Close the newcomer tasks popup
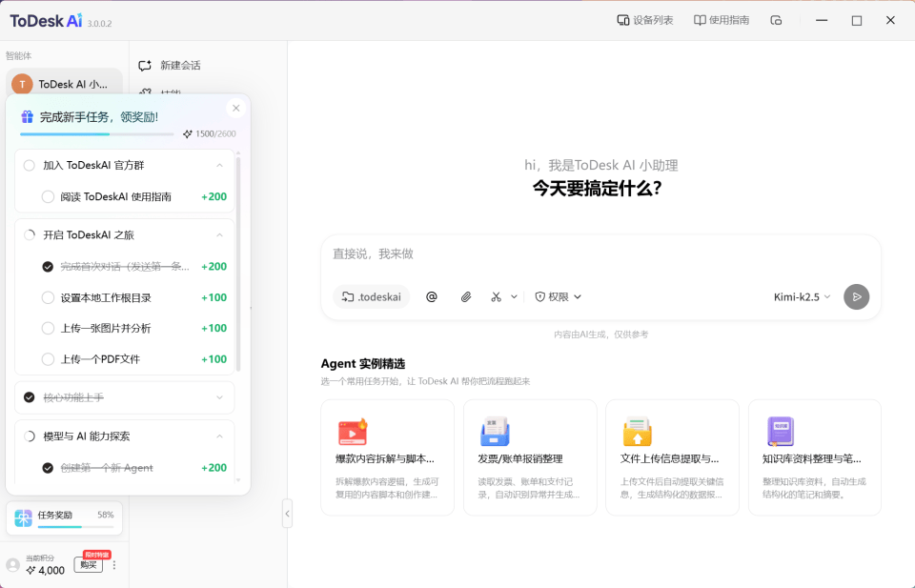This screenshot has width=915, height=588. pyautogui.click(x=235, y=108)
